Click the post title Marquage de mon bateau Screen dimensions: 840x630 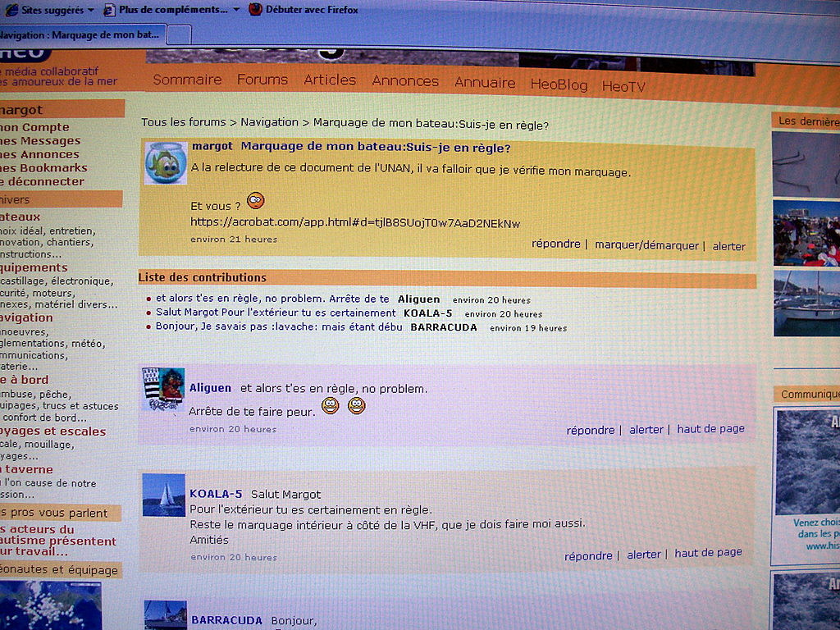pyautogui.click(x=376, y=148)
